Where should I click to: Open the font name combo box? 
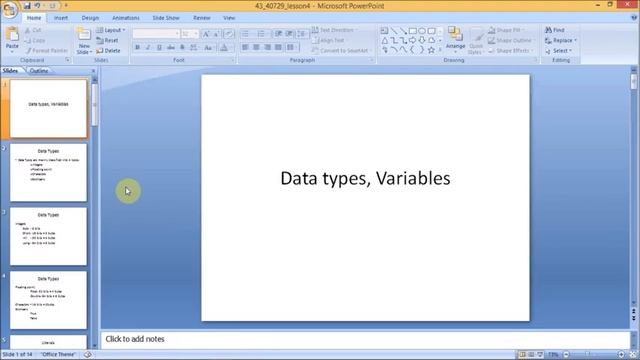click(x=156, y=34)
